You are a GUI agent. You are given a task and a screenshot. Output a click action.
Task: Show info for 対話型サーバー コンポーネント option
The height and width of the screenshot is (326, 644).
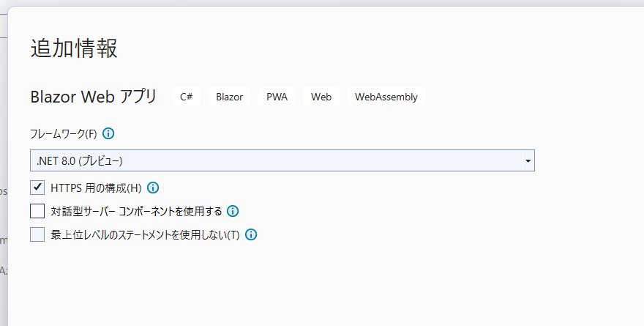point(233,211)
